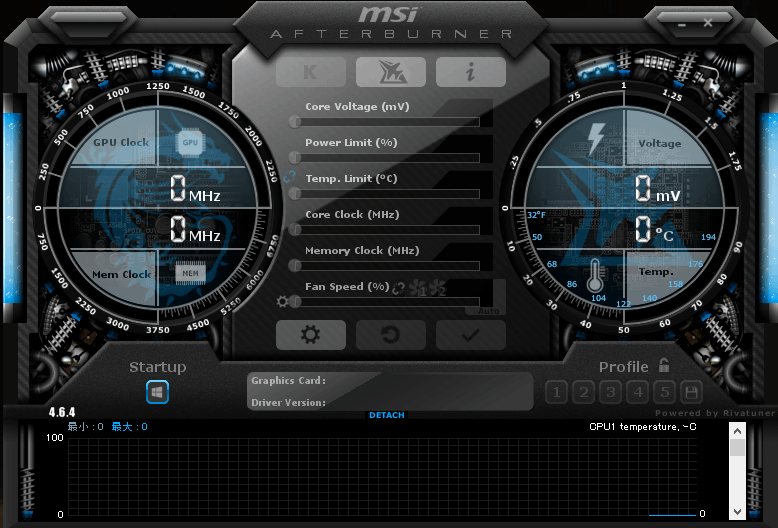The width and height of the screenshot is (778, 528).
Task: Toggle the Windows startup icon
Action: point(157,392)
